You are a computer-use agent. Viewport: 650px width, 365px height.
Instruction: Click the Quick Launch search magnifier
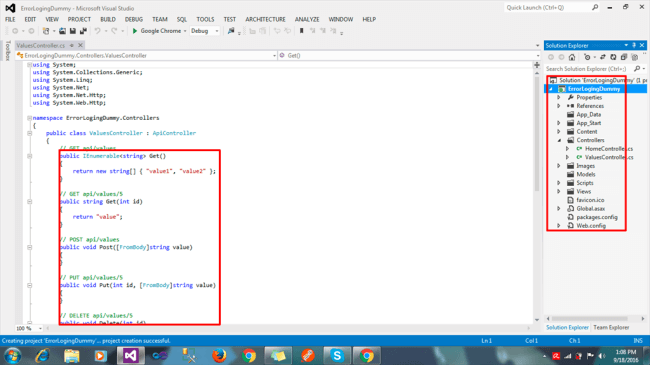pyautogui.click(x=595, y=7)
